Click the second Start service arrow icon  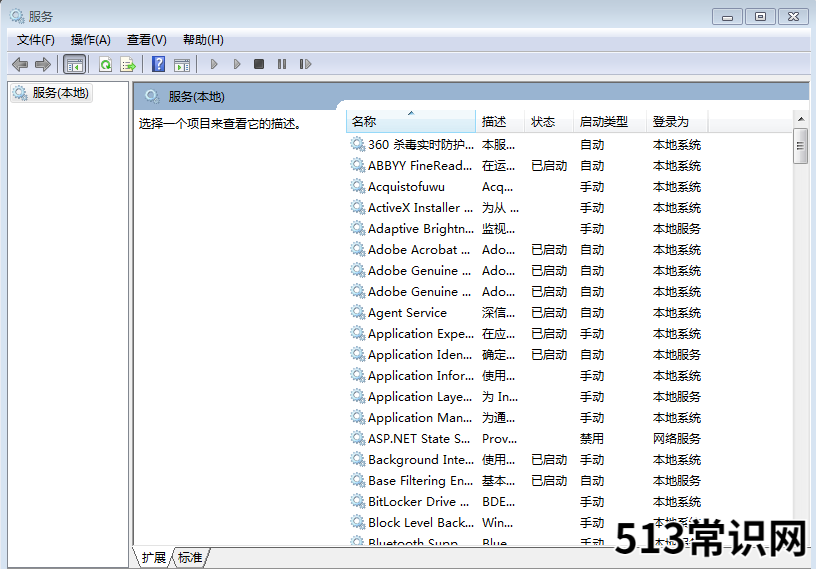coord(237,65)
